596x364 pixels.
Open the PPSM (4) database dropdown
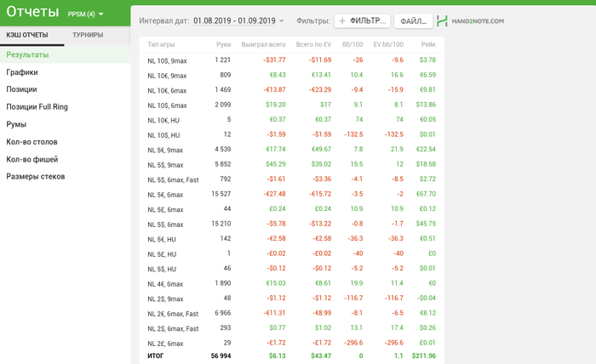click(x=85, y=14)
